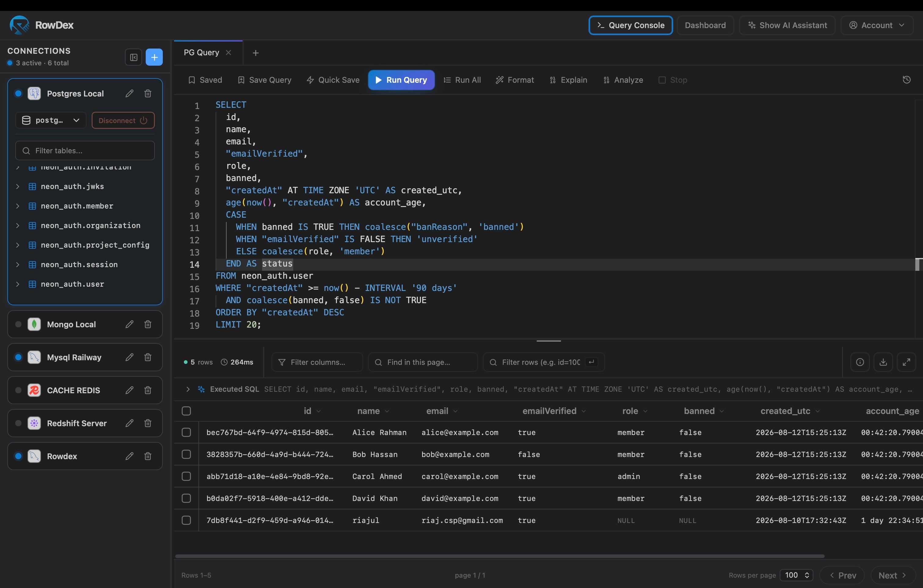
Task: Open a new query tab
Action: (256, 53)
